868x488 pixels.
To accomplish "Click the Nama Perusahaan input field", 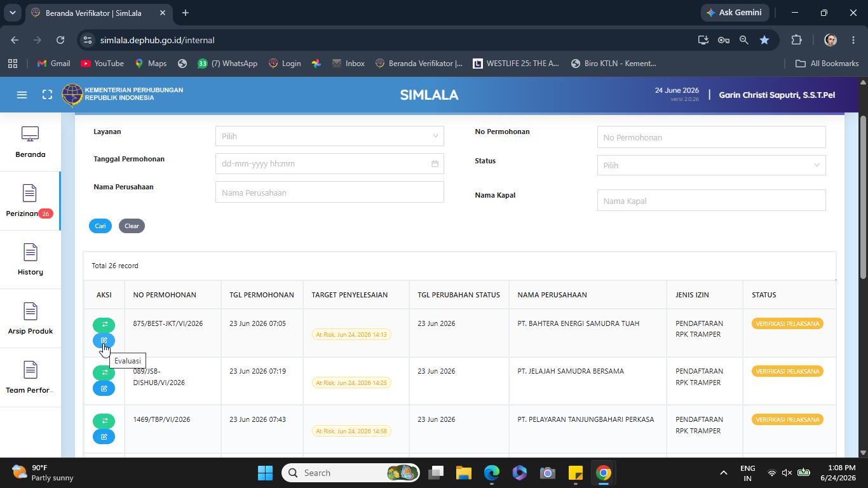I will (329, 192).
